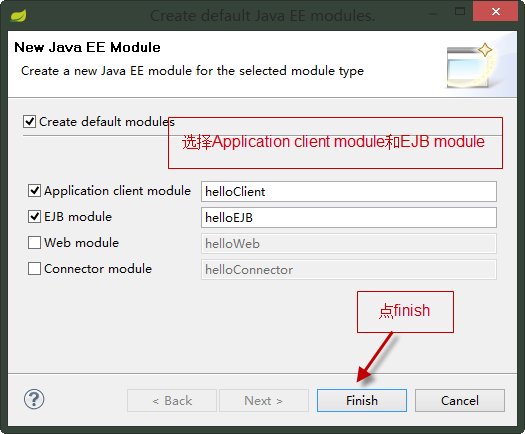Click the disabled helloWeb field

(x=349, y=243)
